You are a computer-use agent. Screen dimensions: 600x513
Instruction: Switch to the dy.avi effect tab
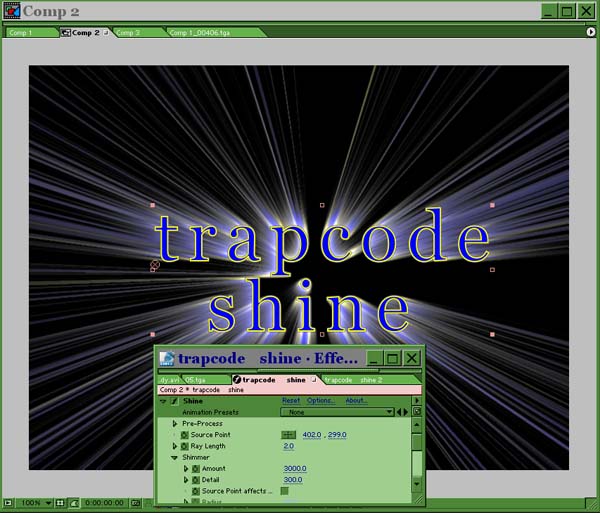tap(169, 380)
